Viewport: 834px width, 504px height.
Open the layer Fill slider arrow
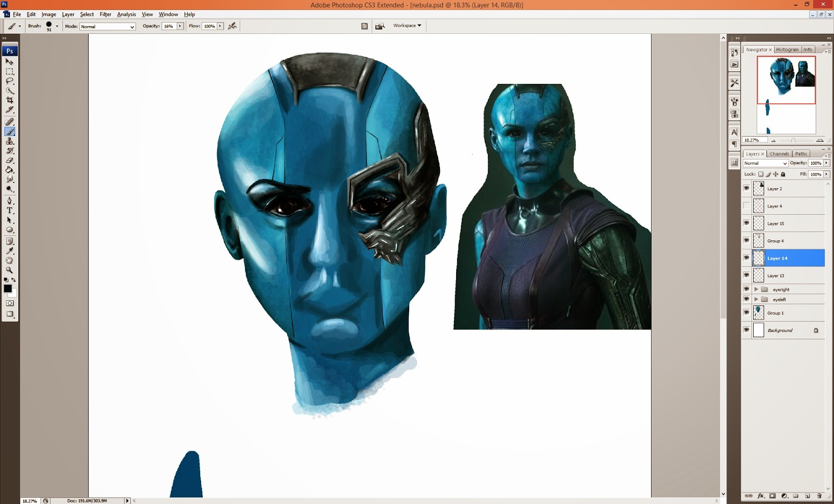pyautogui.click(x=826, y=174)
